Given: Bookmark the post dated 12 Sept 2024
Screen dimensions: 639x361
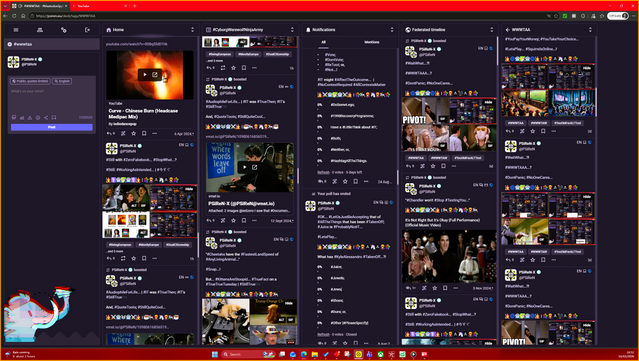Looking at the screenshot, I should [244, 220].
